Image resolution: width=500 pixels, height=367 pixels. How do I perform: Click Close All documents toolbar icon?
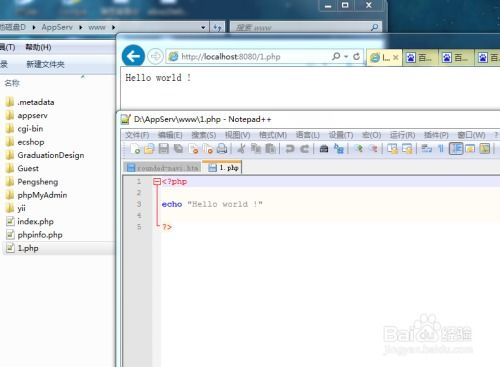pos(208,149)
